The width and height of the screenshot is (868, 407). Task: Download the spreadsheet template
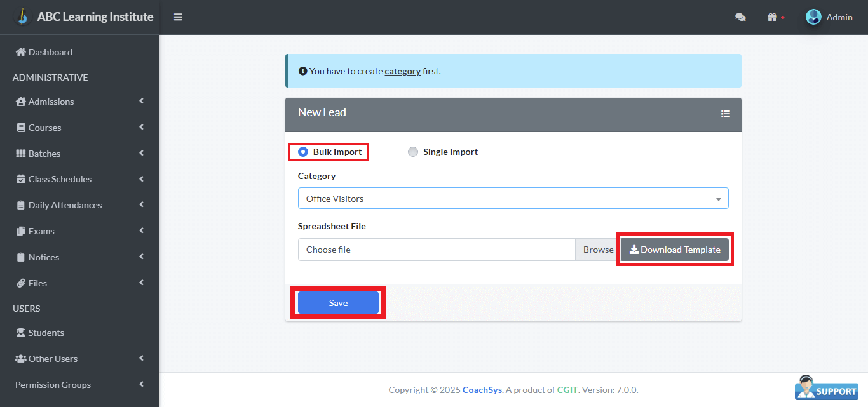[674, 249]
